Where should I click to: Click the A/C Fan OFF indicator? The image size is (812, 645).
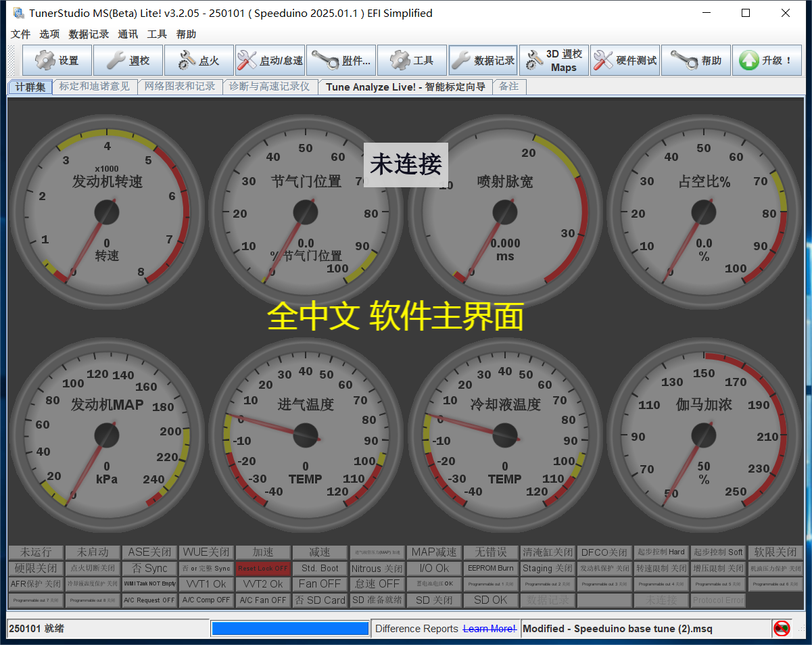263,600
